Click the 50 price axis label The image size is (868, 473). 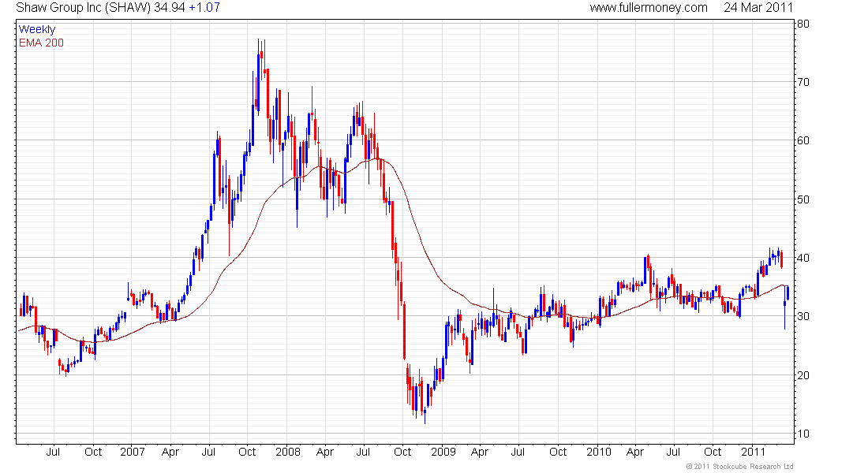pyautogui.click(x=803, y=199)
